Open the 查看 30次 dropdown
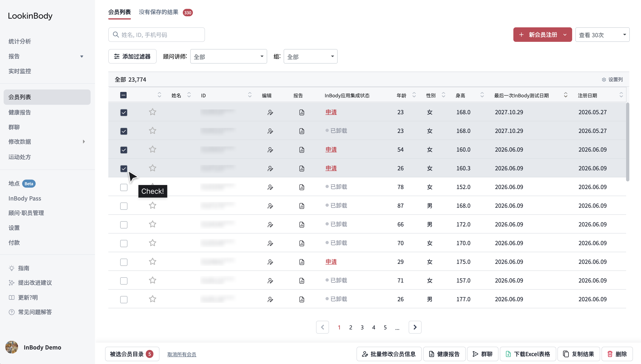Image resolution: width=641 pixels, height=364 pixels. tap(602, 35)
